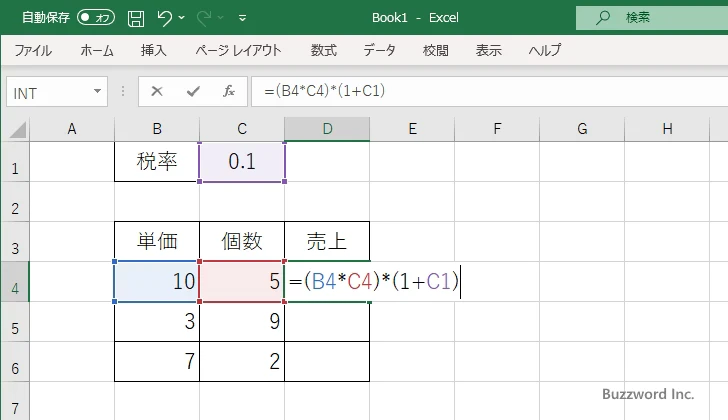Cancel the formula entry with X icon
Viewport: 728px width, 420px height.
click(x=157, y=91)
